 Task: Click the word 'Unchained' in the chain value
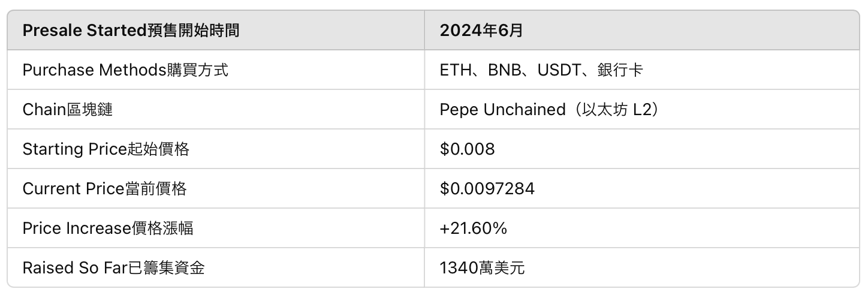(524, 110)
